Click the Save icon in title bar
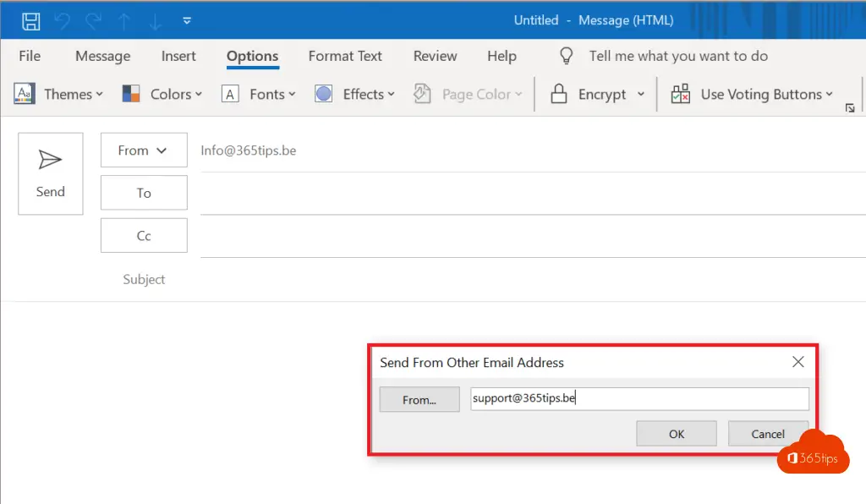This screenshot has height=504, width=866. click(x=30, y=20)
